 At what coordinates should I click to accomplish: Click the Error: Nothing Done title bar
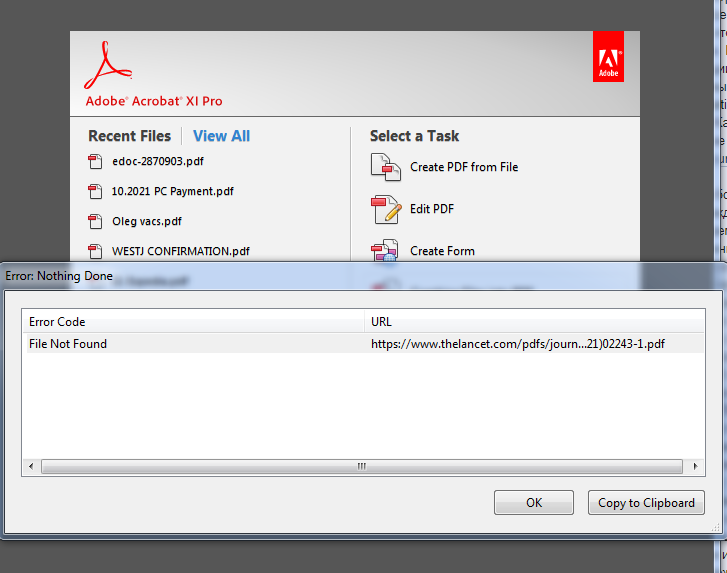364,276
